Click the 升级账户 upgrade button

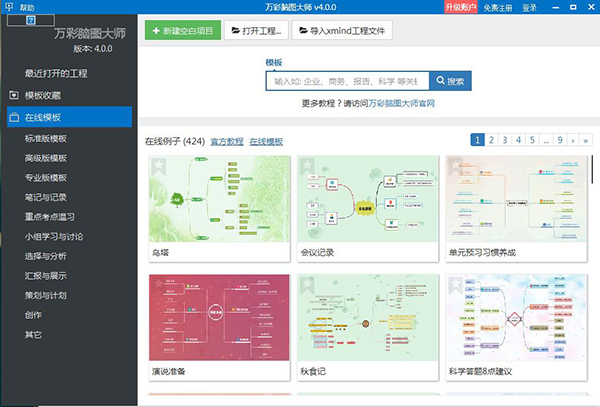458,7
